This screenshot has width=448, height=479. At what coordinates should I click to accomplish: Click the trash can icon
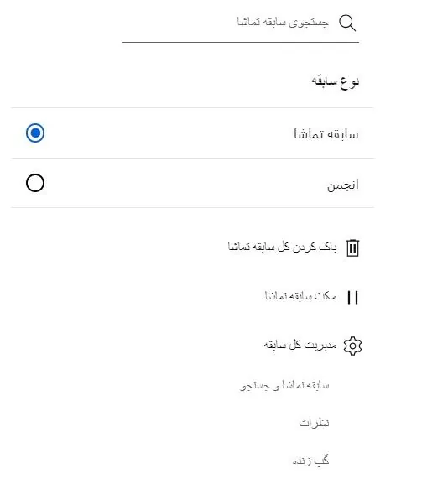352,247
